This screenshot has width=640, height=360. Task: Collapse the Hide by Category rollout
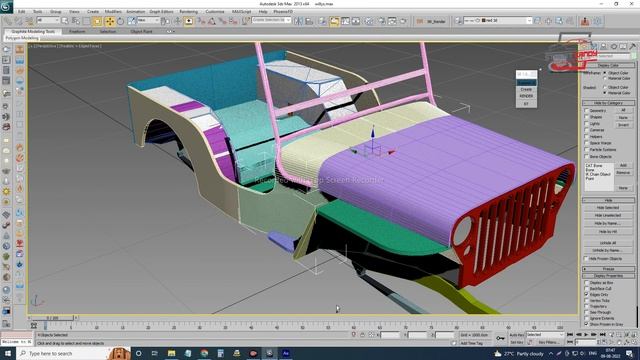[x=608, y=103]
